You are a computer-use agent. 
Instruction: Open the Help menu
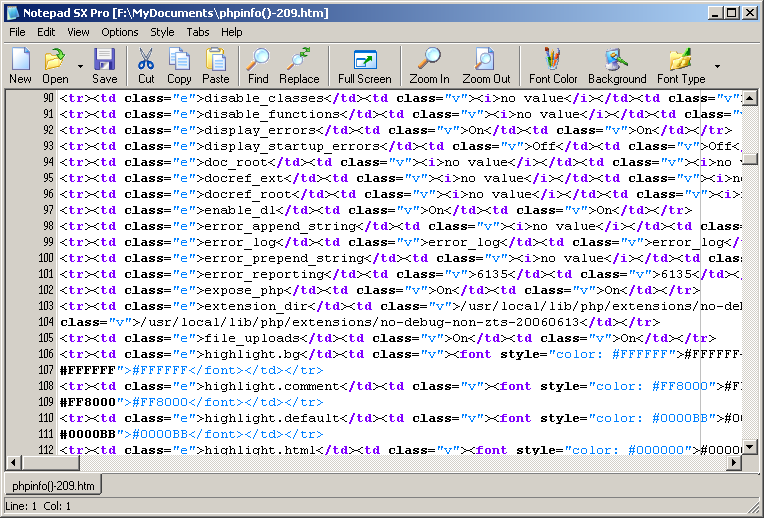[231, 32]
